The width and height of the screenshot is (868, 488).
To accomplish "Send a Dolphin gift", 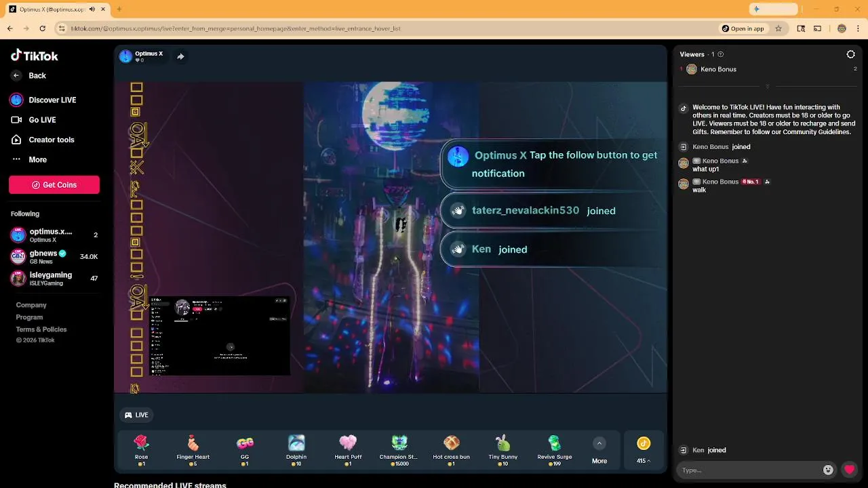I will [296, 451].
